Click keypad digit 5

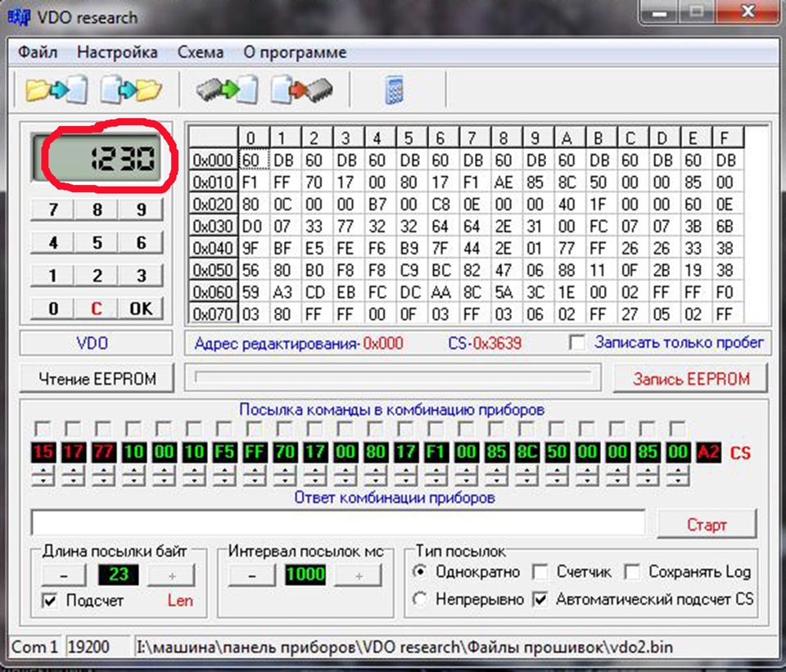(97, 242)
